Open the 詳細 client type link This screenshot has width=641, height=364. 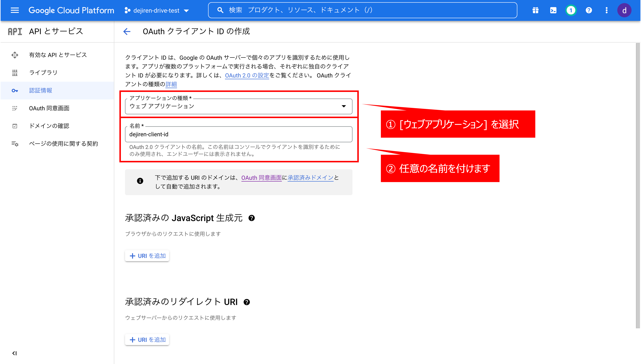[x=171, y=84]
